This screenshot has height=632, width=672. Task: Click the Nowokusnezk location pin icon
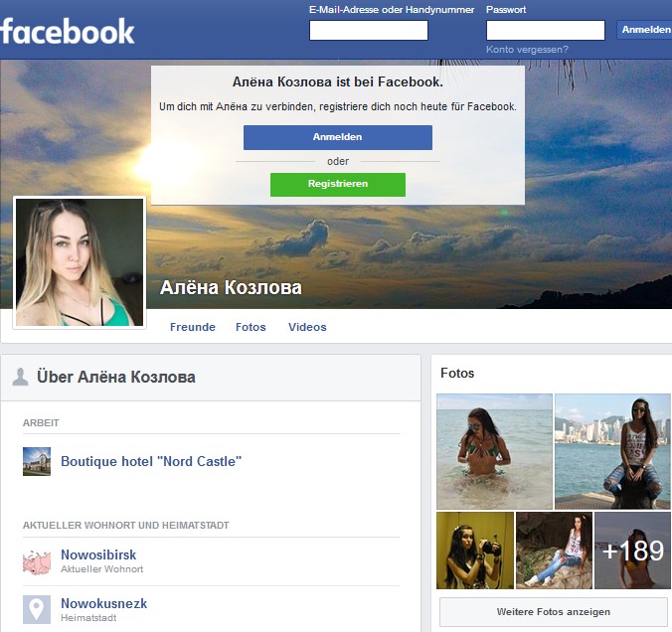(x=37, y=609)
